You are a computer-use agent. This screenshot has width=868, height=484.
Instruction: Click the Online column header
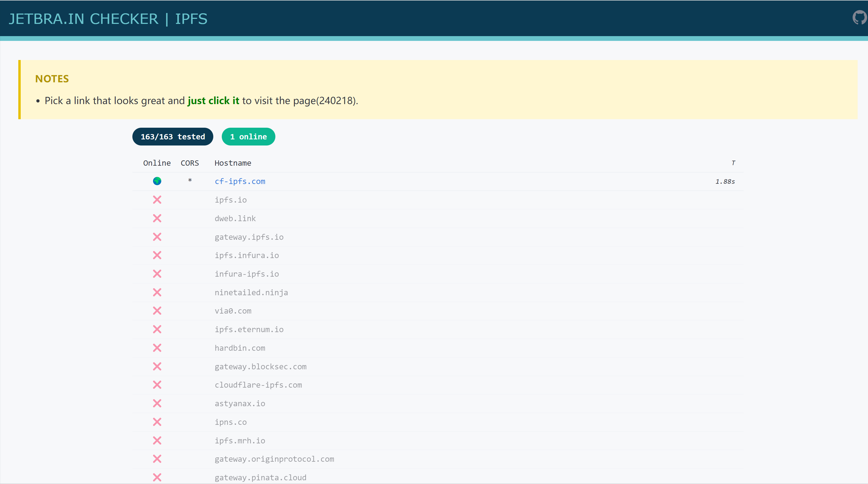(x=157, y=163)
